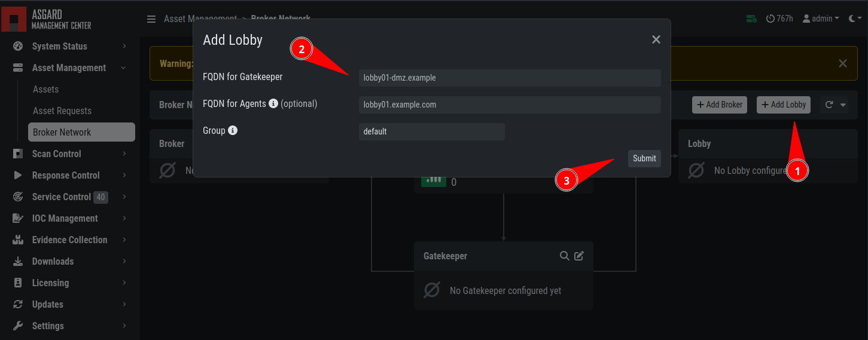The height and width of the screenshot is (340, 868).
Task: Click the refresh icon beside Add Lobby
Action: [x=829, y=105]
